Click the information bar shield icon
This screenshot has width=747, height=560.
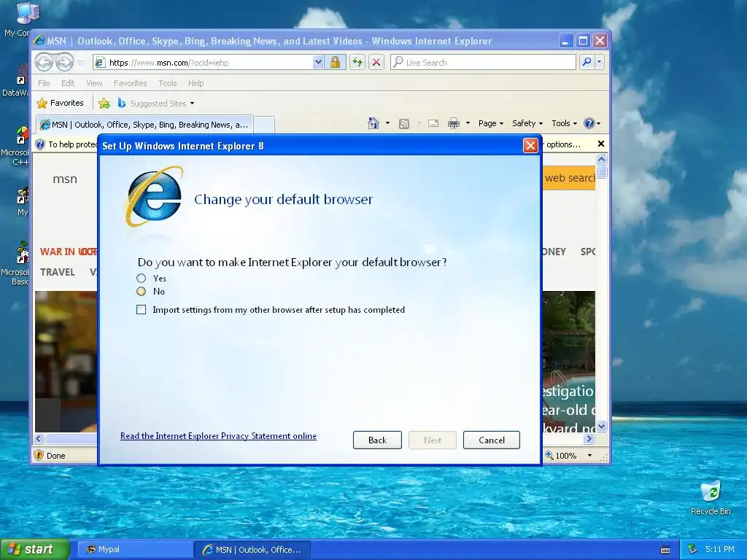(41, 144)
